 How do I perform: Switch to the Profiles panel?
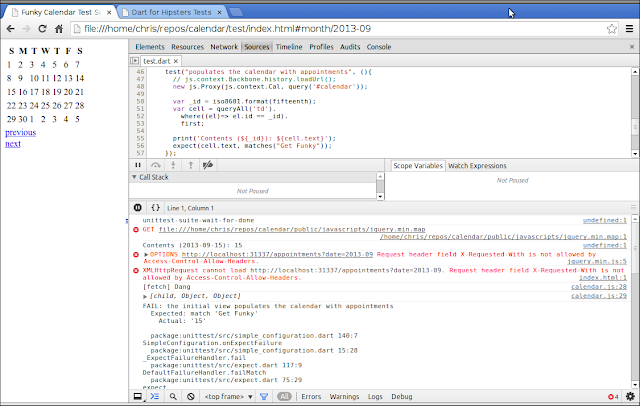[x=321, y=47]
